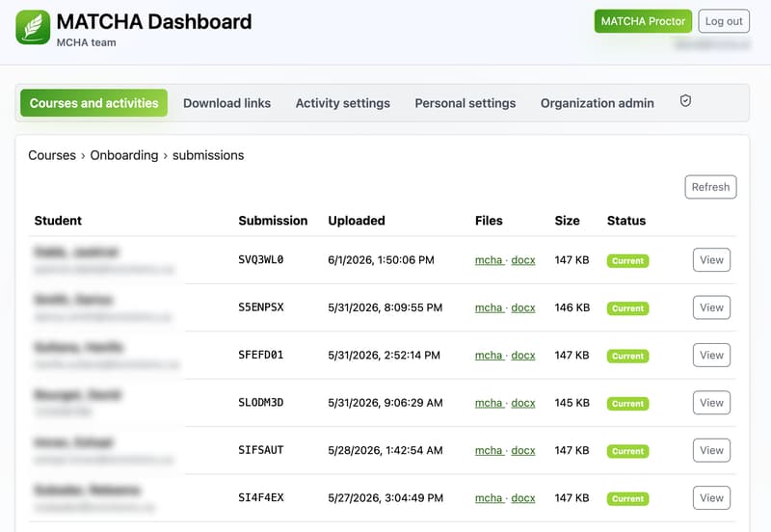Viewport: 771px width, 532px height.
Task: Click Current status badge for SVQ3WL0
Action: pos(628,260)
